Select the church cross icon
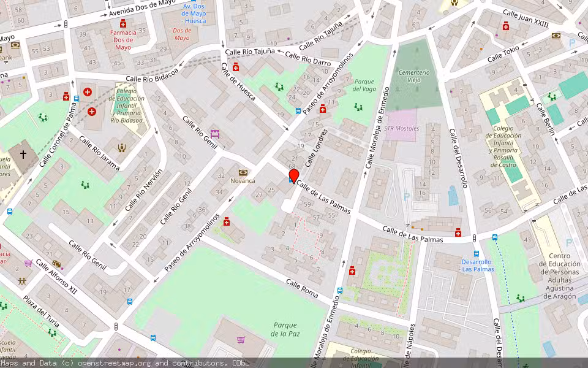This screenshot has height=368, width=588. click(23, 154)
